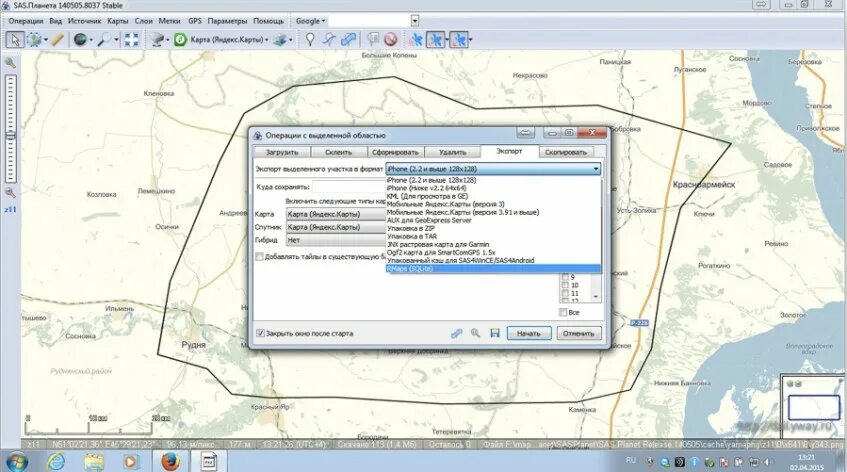
Task: Choose KML (Для просмотра в GE) option
Action: 493,196
